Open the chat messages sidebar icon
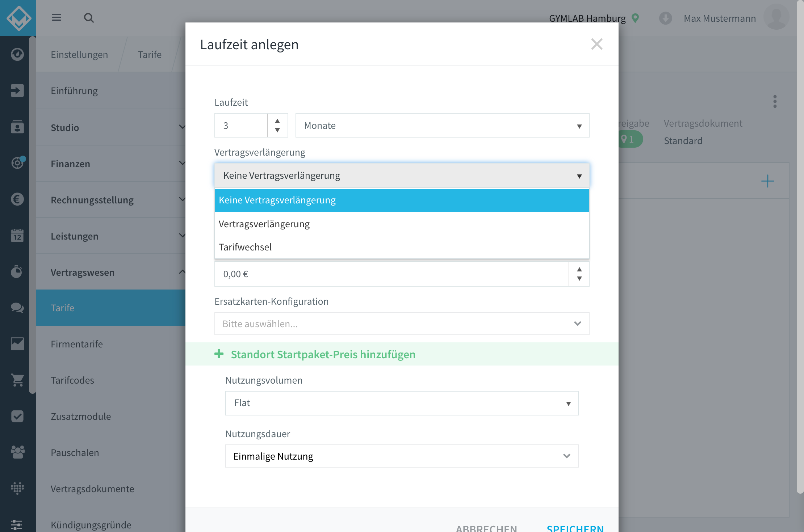This screenshot has width=804, height=532. click(17, 308)
